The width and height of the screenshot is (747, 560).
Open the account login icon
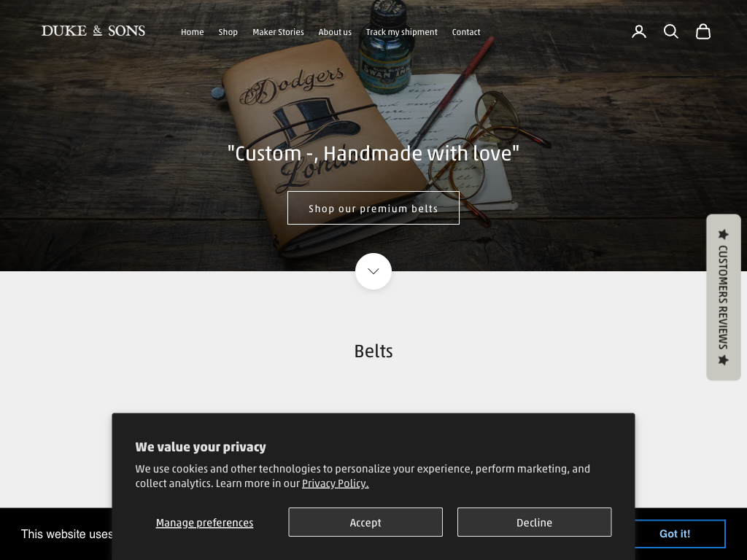point(639,31)
